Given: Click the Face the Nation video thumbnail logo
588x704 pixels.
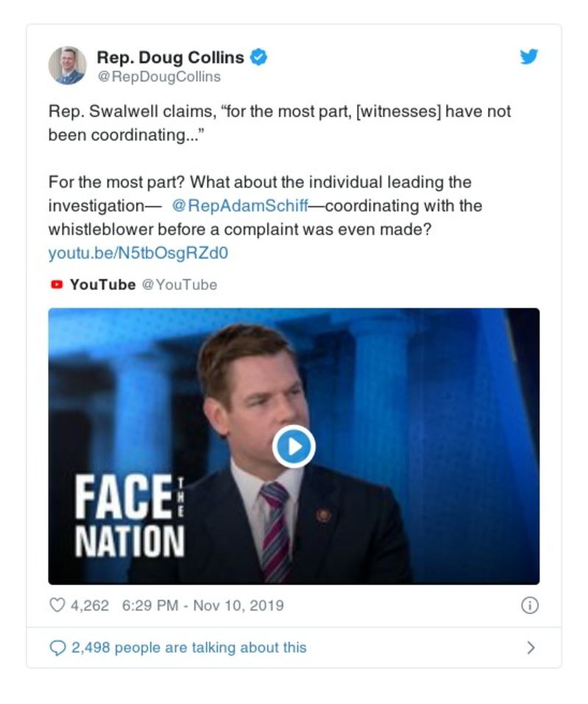Looking at the screenshot, I should point(130,516).
